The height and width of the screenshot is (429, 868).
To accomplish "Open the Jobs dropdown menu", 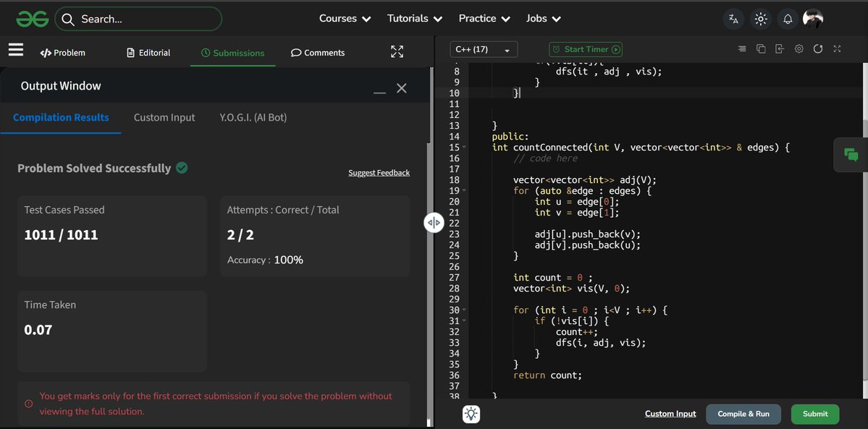I will (x=544, y=19).
